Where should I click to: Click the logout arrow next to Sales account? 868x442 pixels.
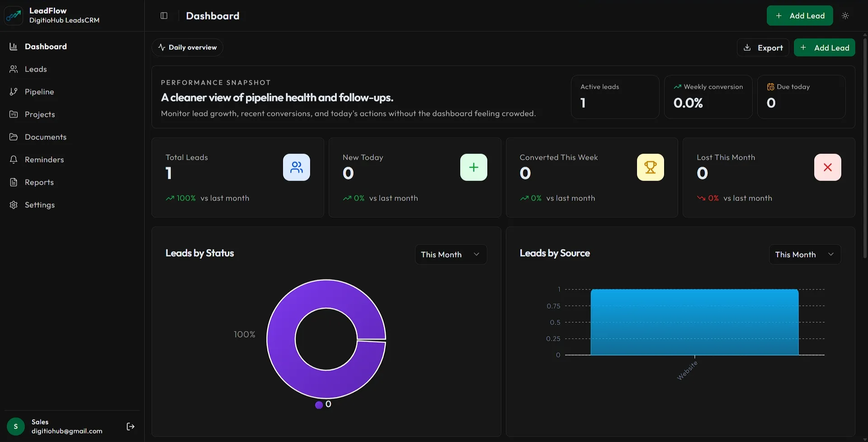tap(131, 426)
